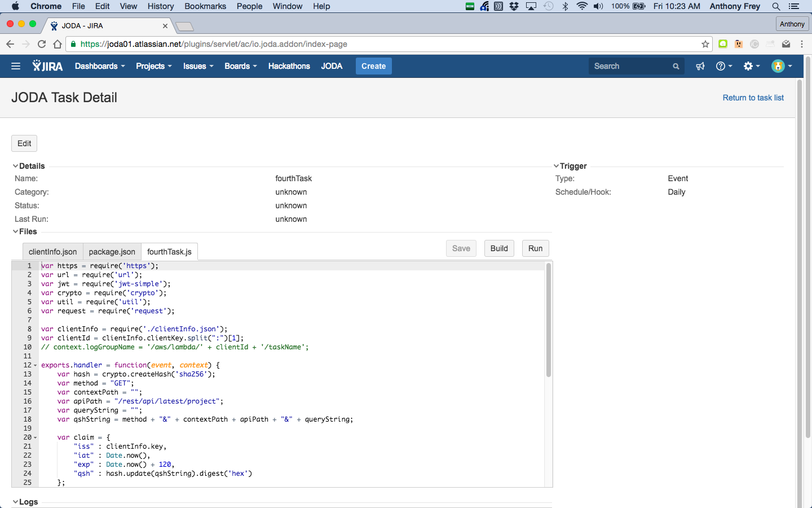812x508 pixels.
Task: Open the Chrome three-dot menu
Action: (x=802, y=44)
